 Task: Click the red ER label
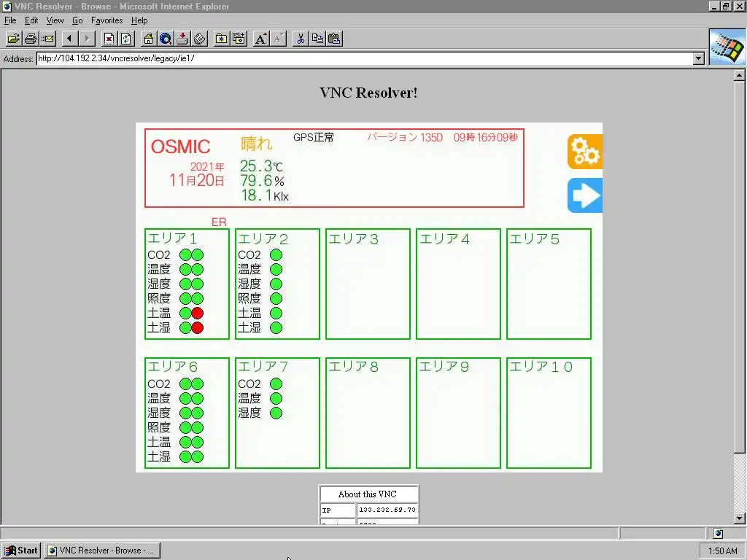click(x=219, y=222)
